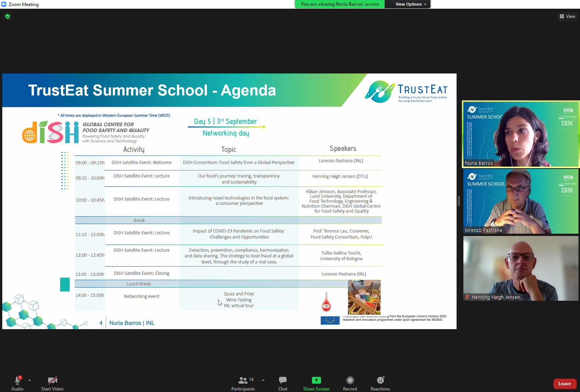This screenshot has height=392, width=580.
Task: Click the TrustEat logo on the slide
Action: (x=406, y=91)
